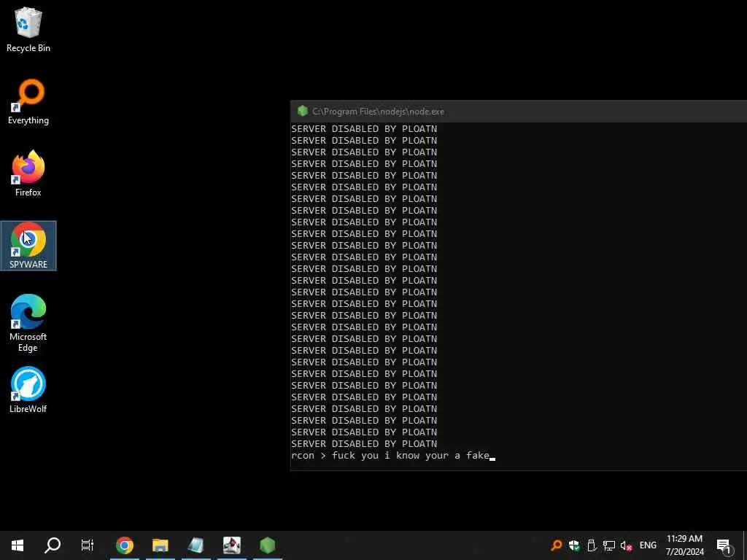
Task: Select the Everything search desktop shortcut
Action: coord(28,102)
